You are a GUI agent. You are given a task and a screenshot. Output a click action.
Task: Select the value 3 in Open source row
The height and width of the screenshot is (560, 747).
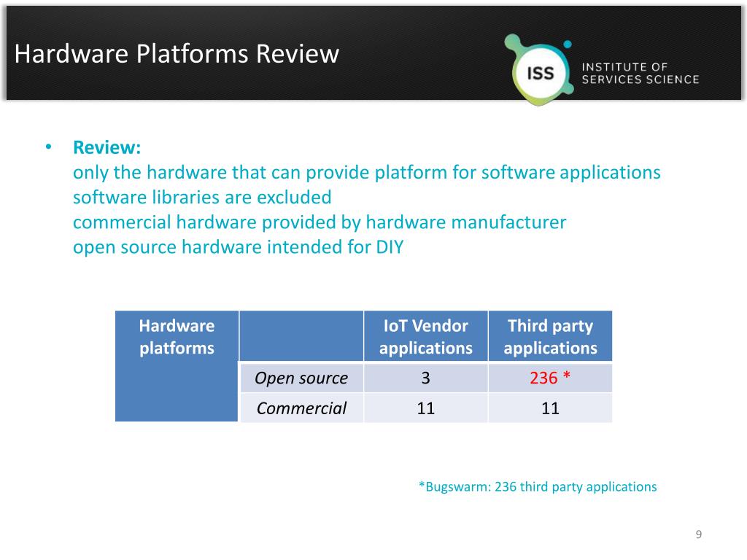tap(426, 378)
